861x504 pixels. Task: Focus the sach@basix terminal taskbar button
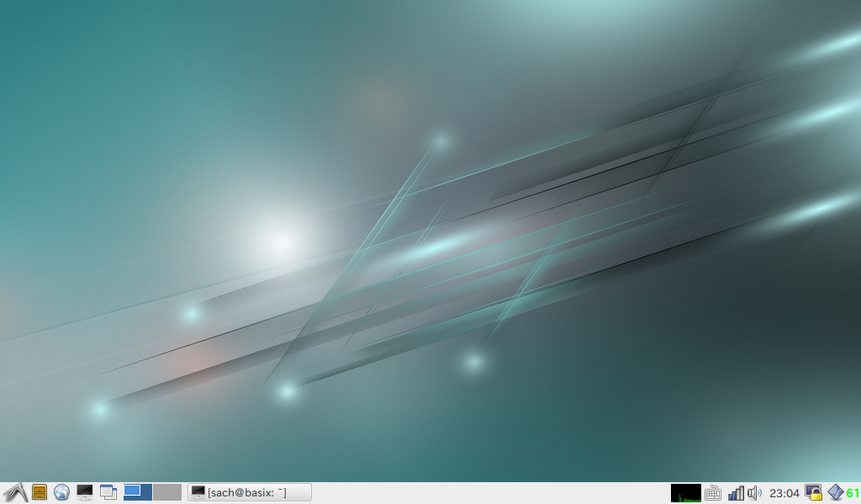tap(249, 492)
